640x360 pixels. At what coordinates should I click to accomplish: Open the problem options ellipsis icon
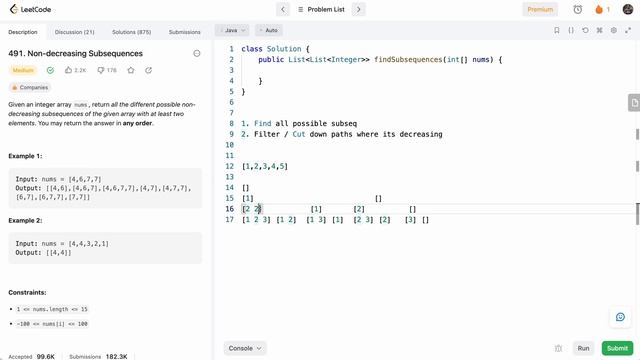click(x=197, y=53)
